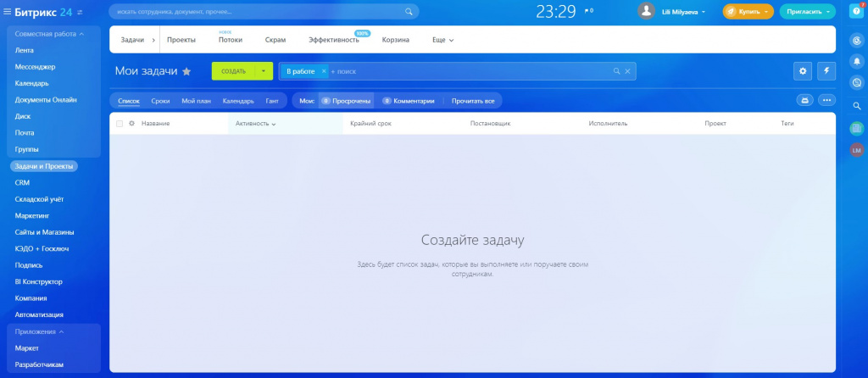Click the robot icon pill button

pos(805,100)
